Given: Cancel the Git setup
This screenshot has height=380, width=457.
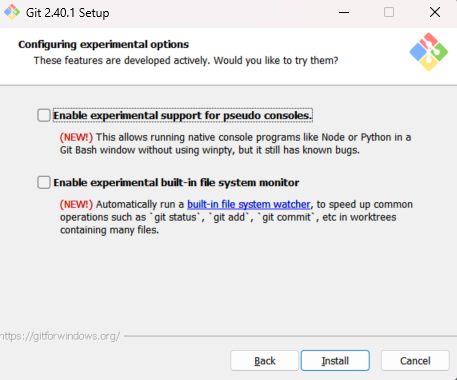Looking at the screenshot, I should 415,361.
